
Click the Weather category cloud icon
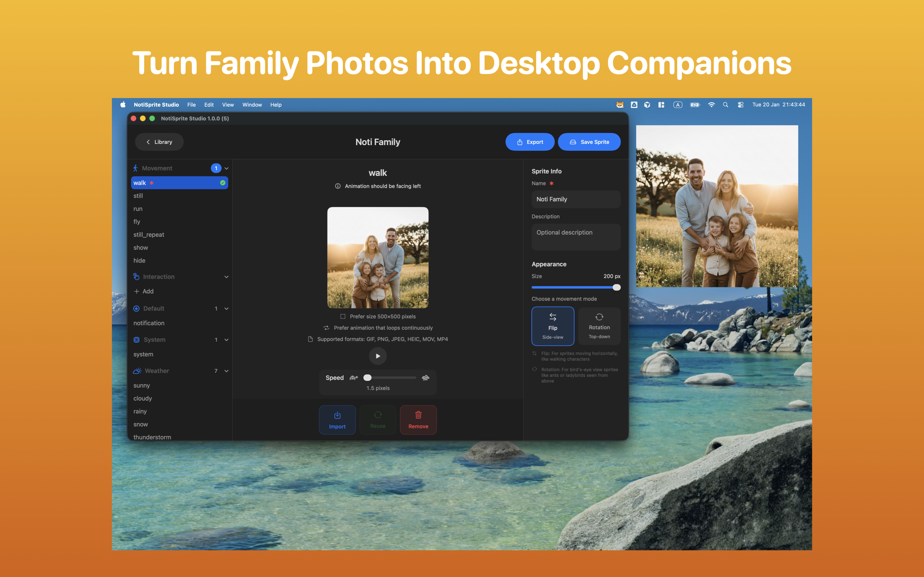[137, 371]
